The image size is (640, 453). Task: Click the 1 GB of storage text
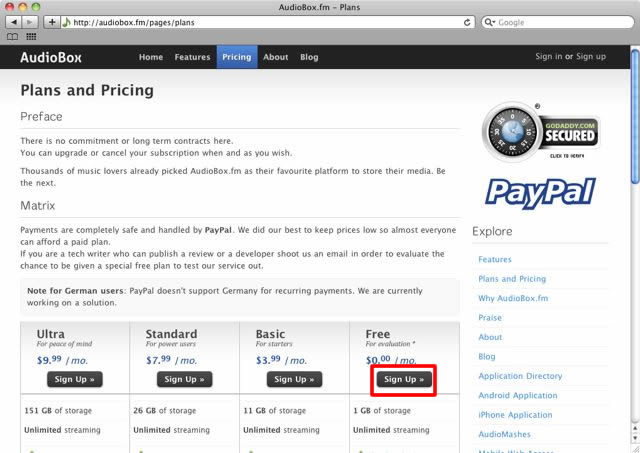click(x=382, y=411)
